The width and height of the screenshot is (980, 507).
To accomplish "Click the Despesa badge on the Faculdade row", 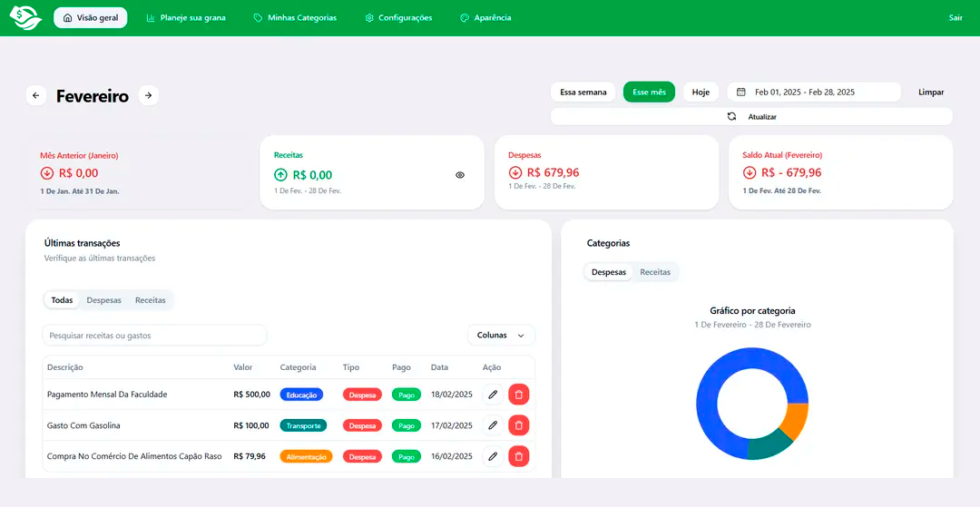I will (x=362, y=395).
